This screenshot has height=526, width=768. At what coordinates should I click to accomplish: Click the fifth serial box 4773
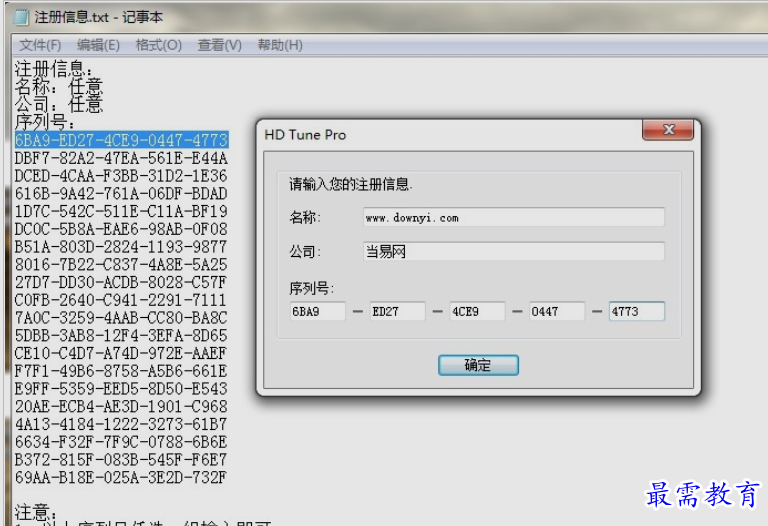[x=637, y=311]
